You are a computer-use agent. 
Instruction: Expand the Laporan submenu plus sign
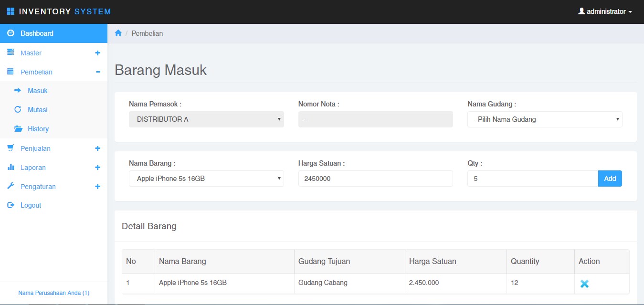coord(97,168)
